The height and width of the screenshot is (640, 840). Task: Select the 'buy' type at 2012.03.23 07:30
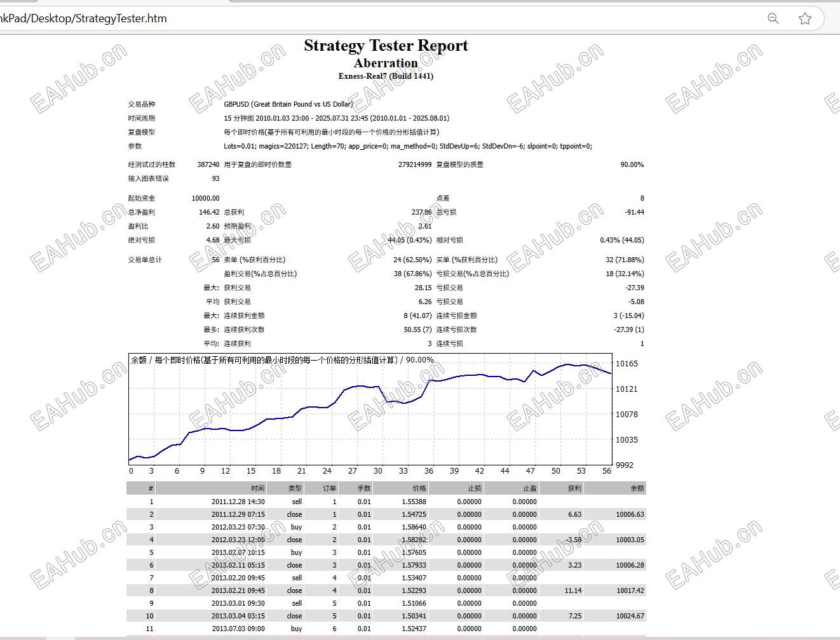click(296, 527)
